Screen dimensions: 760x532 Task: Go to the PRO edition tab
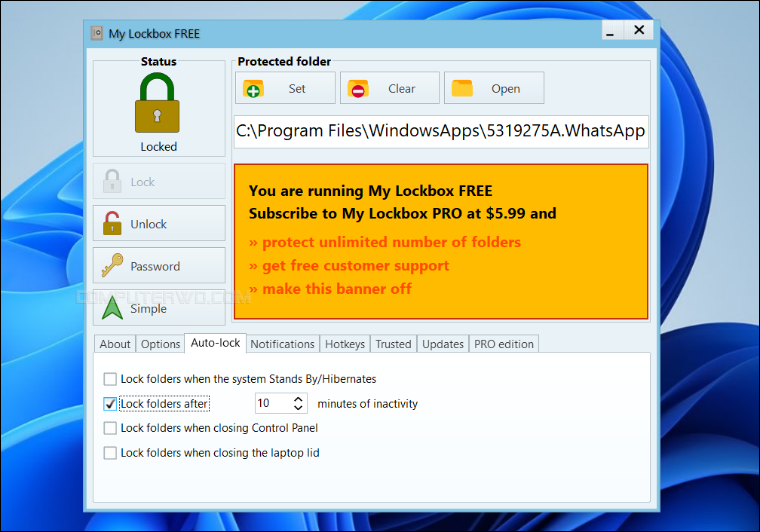point(504,344)
